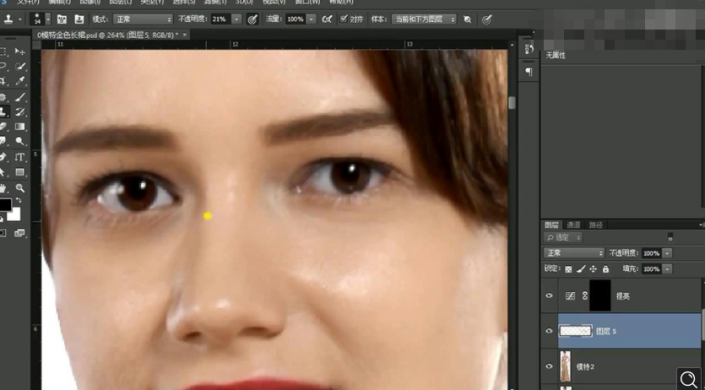Select the Type tool

coord(20,157)
